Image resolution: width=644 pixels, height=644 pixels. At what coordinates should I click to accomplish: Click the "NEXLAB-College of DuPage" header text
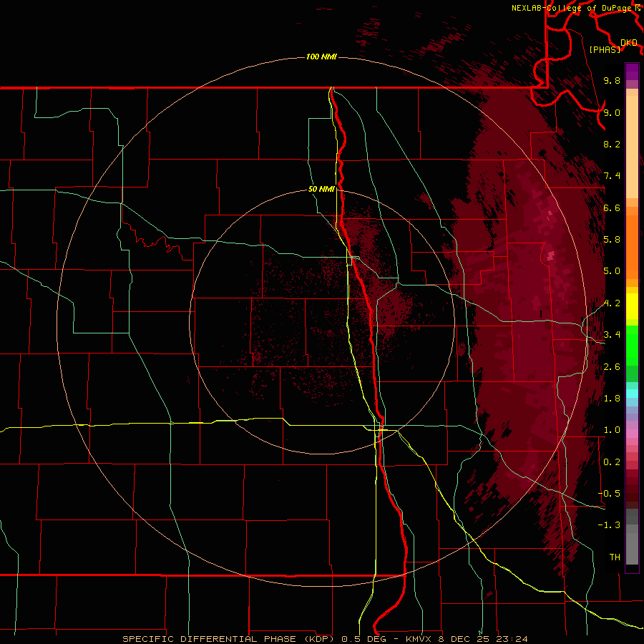[x=571, y=8]
